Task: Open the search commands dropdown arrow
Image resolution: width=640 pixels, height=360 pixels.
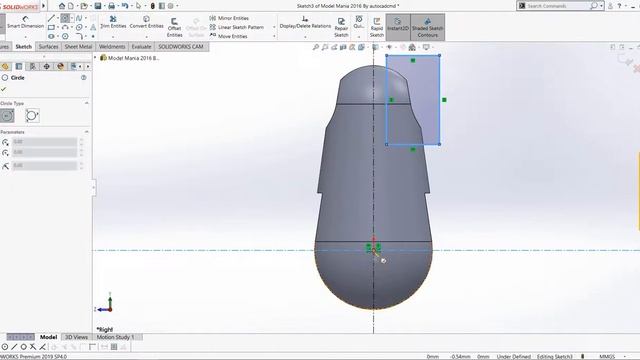Action: (601, 6)
